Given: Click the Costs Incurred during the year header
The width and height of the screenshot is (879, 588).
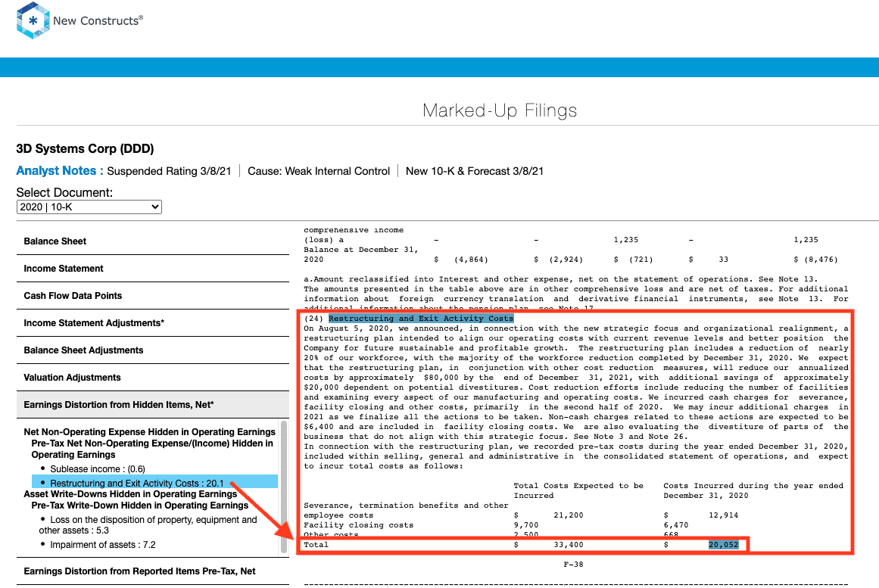Looking at the screenshot, I should [753, 490].
